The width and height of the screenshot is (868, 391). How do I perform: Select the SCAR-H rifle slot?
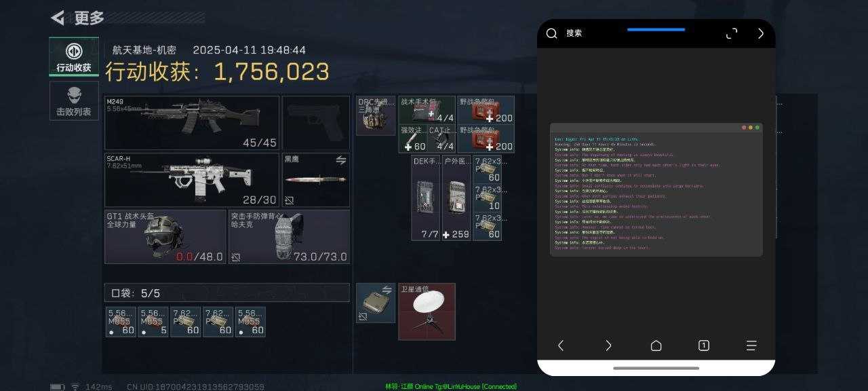tap(192, 180)
